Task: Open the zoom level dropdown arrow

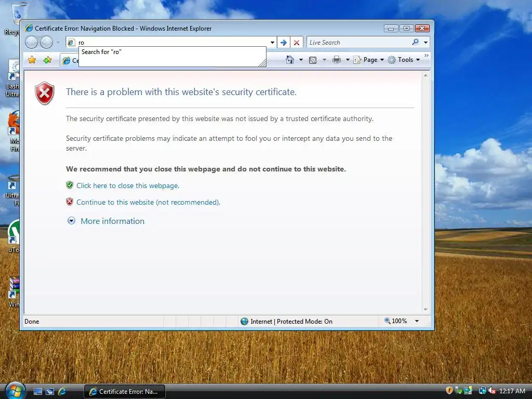Action: click(x=417, y=321)
